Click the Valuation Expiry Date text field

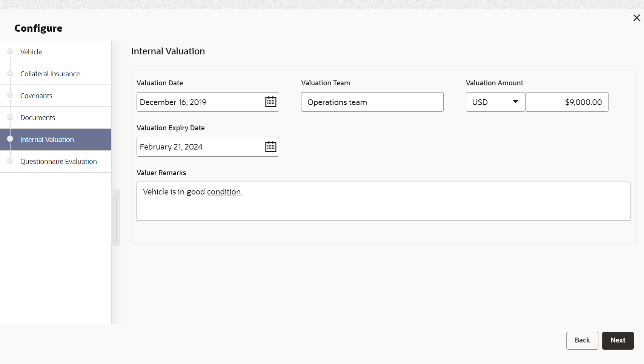click(200, 147)
